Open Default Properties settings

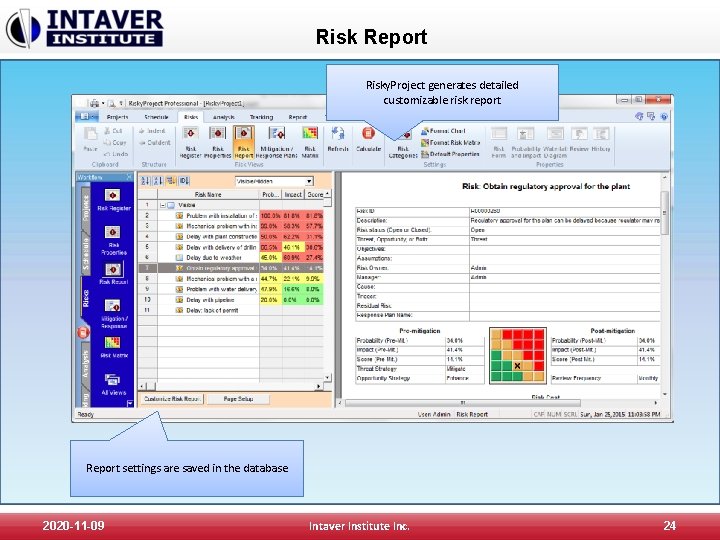coord(450,154)
